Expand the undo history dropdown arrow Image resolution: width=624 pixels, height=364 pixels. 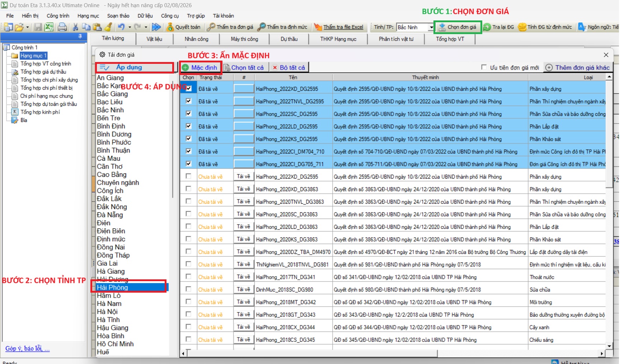pos(130,27)
